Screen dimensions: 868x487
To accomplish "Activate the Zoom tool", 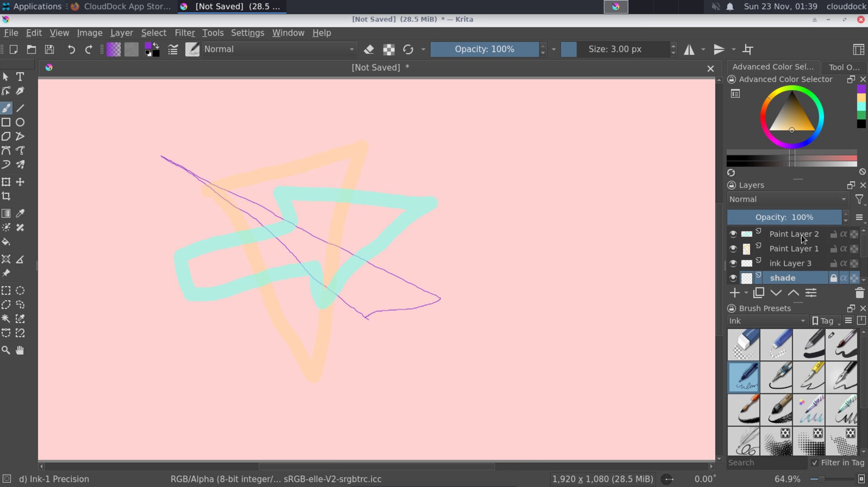I will pos(6,350).
